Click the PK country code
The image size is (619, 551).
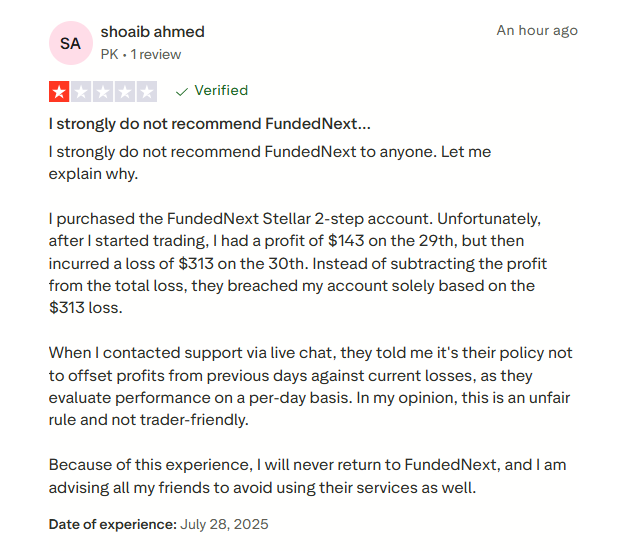click(x=110, y=54)
